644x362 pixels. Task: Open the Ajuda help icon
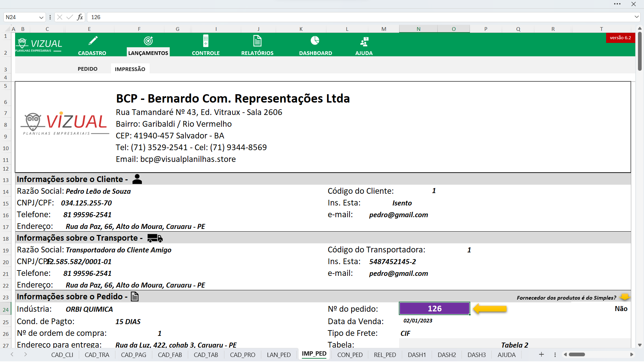coord(364,42)
